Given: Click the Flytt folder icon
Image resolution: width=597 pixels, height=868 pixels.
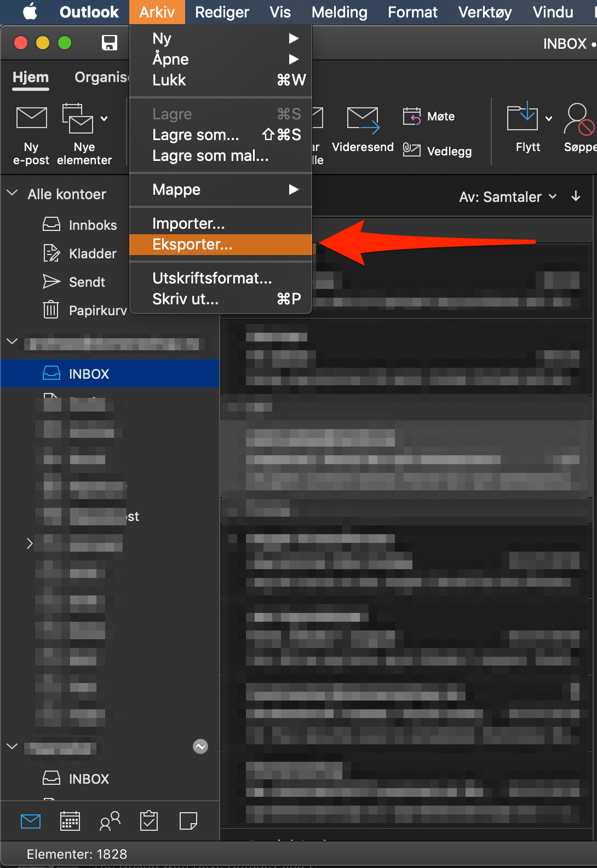Looking at the screenshot, I should [523, 115].
